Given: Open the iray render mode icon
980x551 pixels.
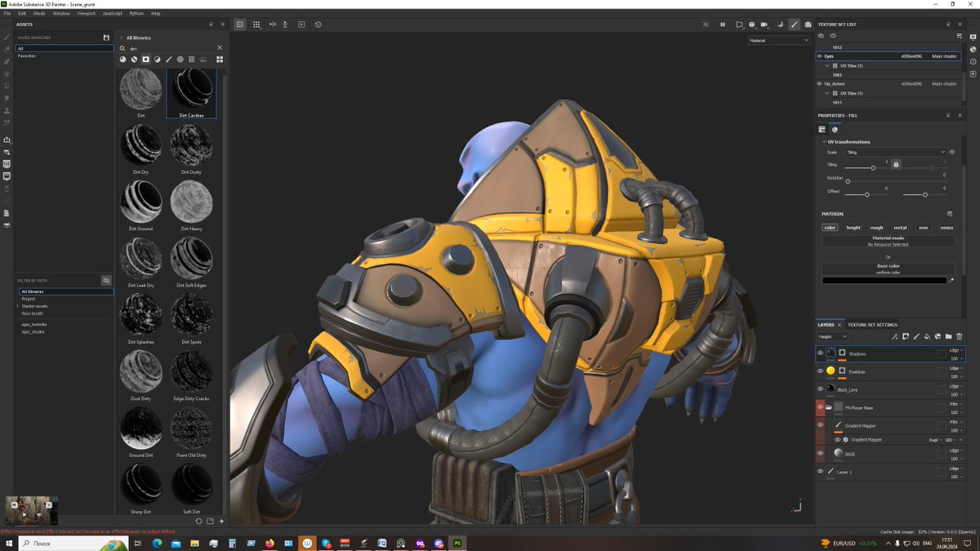Looking at the screenshot, I should tap(808, 24).
